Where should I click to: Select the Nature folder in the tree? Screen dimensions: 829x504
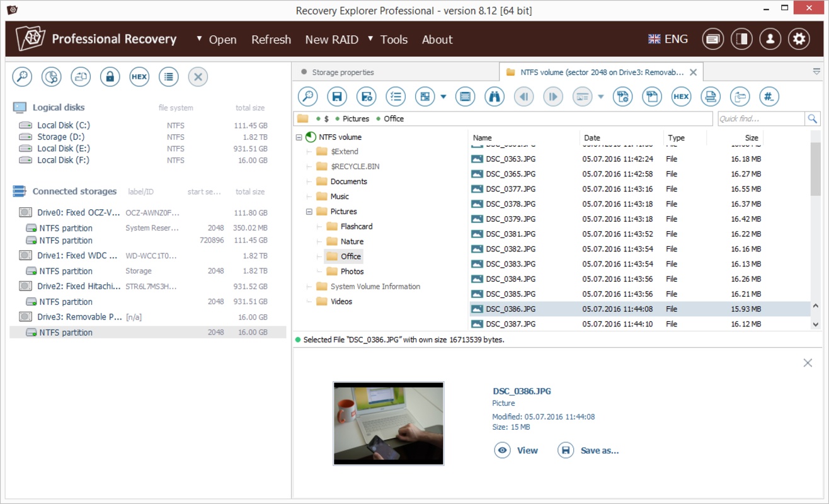352,241
